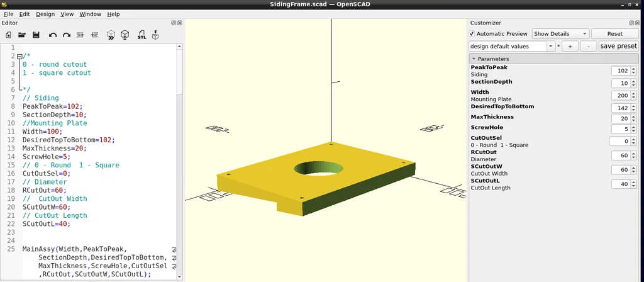Image resolution: width=644 pixels, height=282 pixels.
Task: Redo the edit with the redo arrow
Action: [67, 35]
